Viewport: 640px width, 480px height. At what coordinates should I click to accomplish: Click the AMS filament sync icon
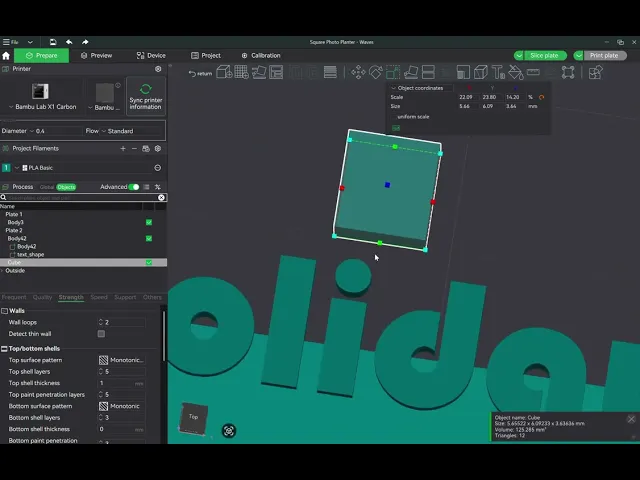(146, 149)
